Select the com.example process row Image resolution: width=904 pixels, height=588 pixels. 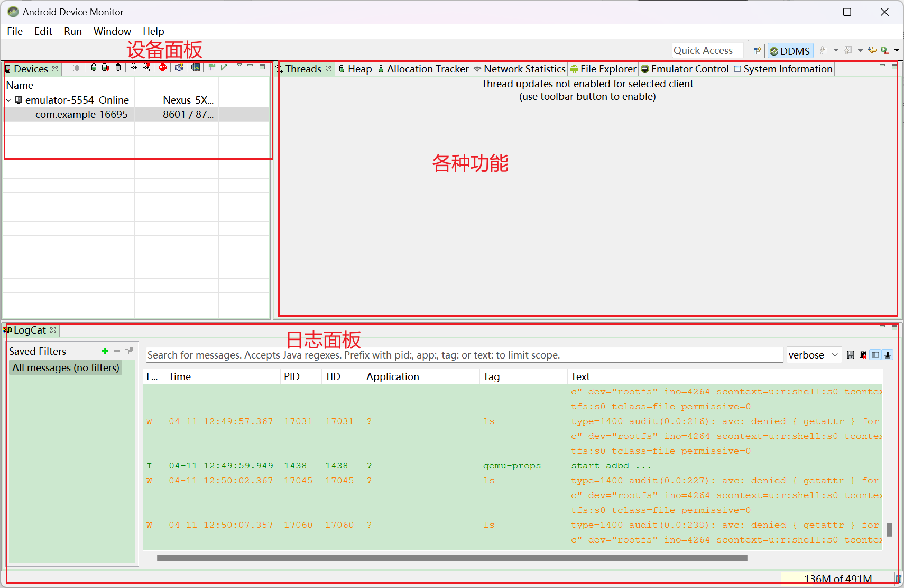(x=137, y=114)
